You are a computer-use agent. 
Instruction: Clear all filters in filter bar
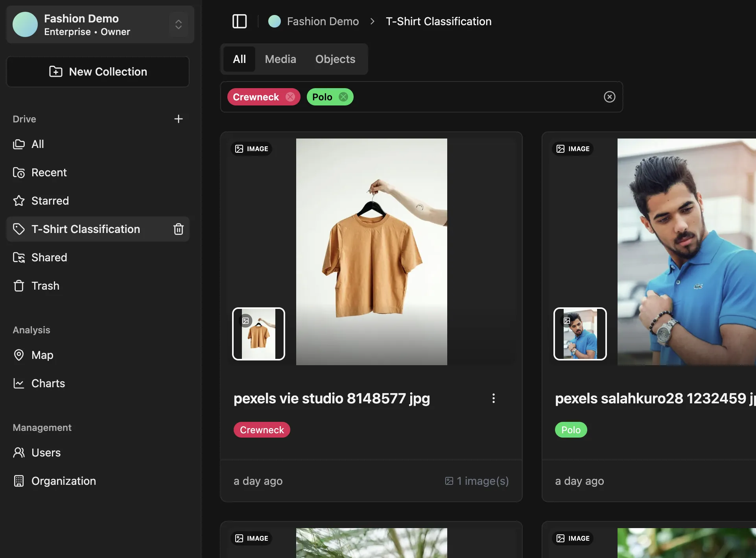609,97
